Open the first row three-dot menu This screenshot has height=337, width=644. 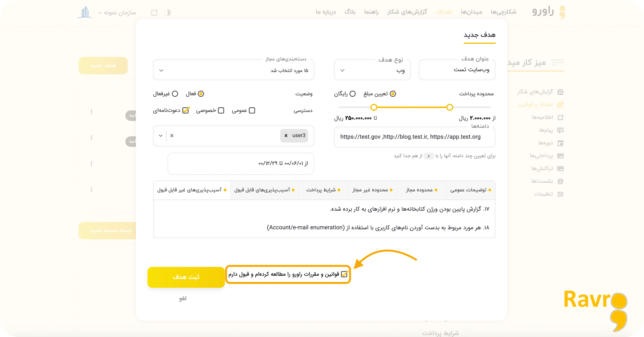[91, 112]
